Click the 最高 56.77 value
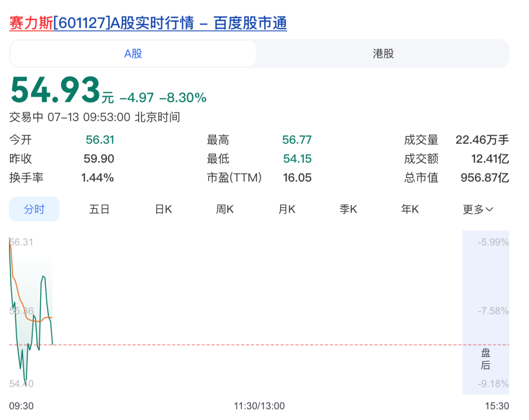Viewport: 529px width, 420px height. pyautogui.click(x=297, y=140)
